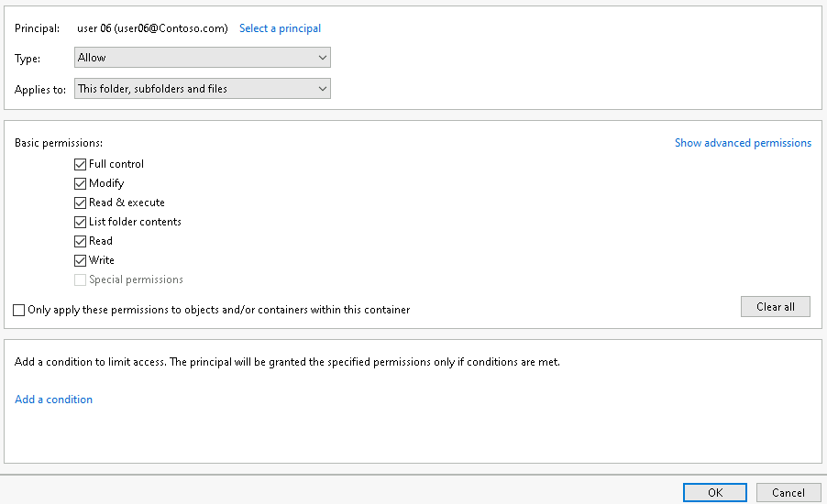
Task: Click Add a condition link
Action: 54,400
